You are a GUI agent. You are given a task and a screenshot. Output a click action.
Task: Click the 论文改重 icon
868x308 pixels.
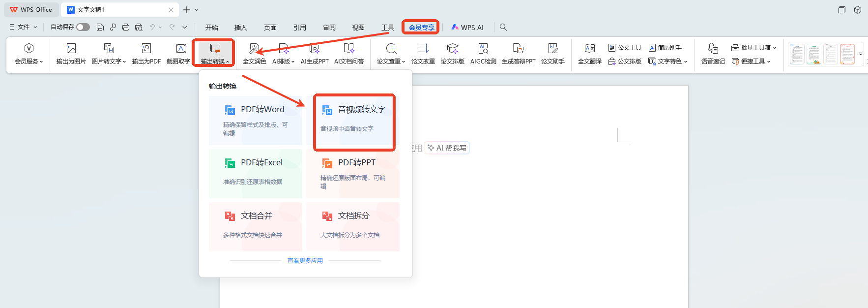423,48
